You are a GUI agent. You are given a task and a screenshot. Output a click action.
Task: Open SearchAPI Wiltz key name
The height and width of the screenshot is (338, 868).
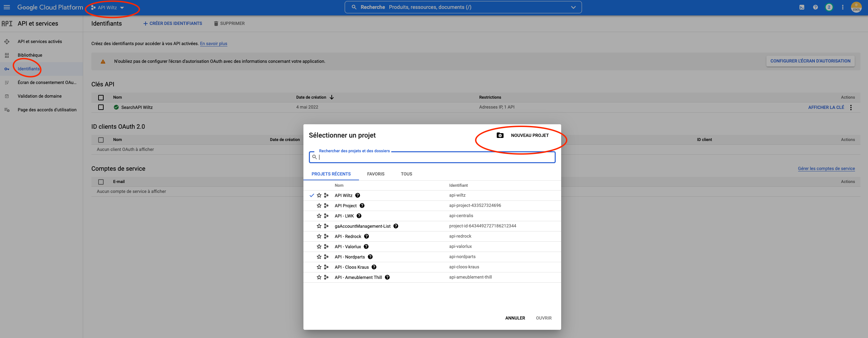(137, 107)
